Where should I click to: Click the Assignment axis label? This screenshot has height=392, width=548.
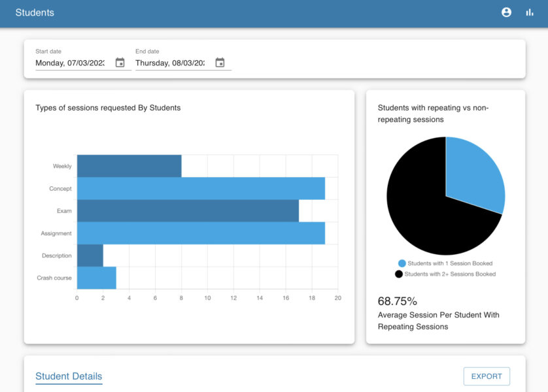click(56, 233)
